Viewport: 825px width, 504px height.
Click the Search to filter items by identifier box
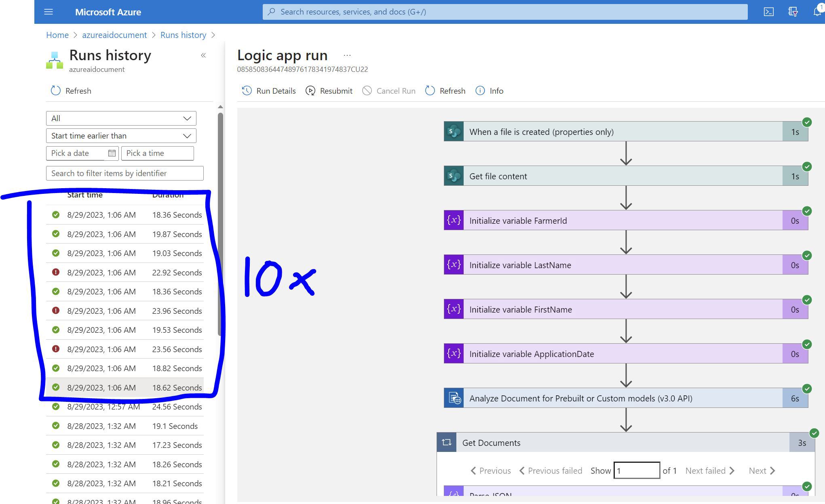tap(124, 173)
